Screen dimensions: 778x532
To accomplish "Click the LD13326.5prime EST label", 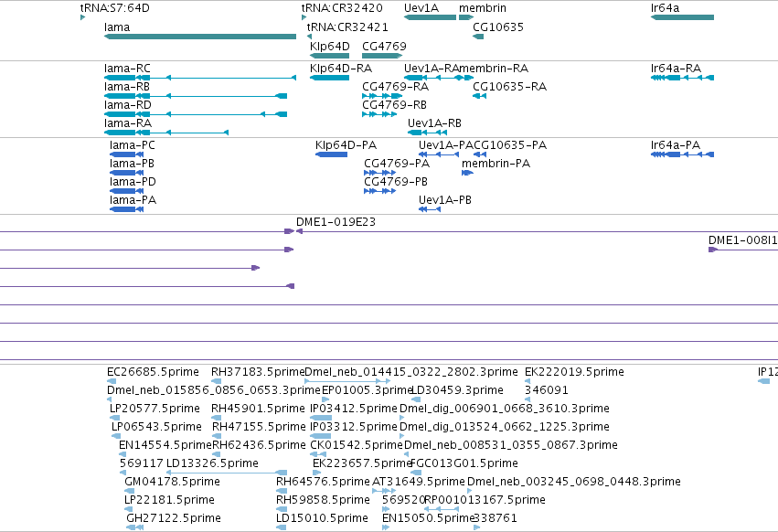I will pyautogui.click(x=212, y=463).
